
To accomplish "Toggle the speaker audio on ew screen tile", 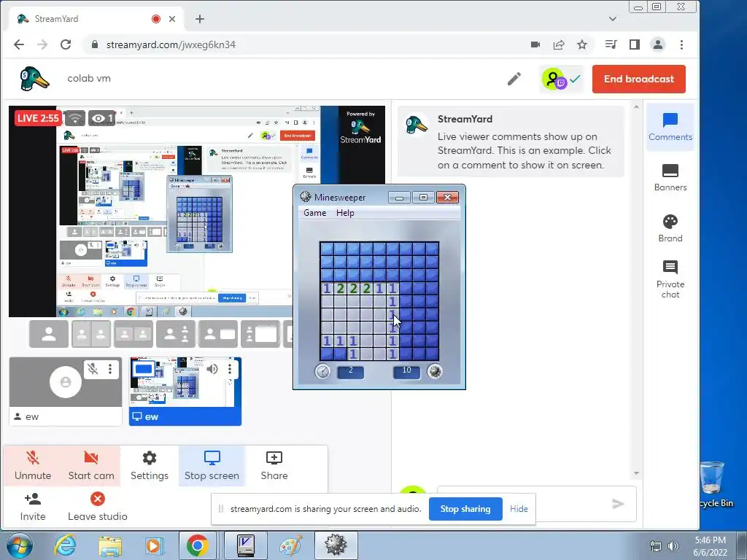I will point(212,369).
